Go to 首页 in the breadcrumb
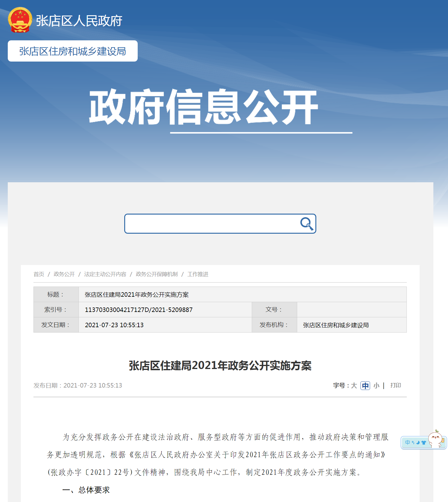 click(39, 274)
